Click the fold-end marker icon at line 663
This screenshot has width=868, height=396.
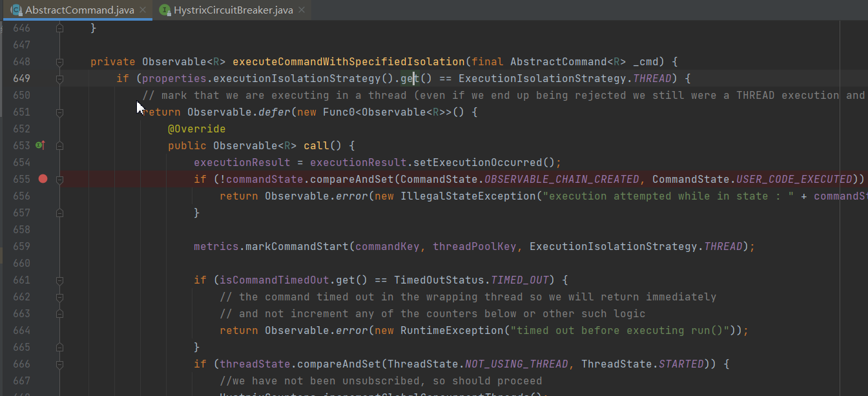coord(59,313)
